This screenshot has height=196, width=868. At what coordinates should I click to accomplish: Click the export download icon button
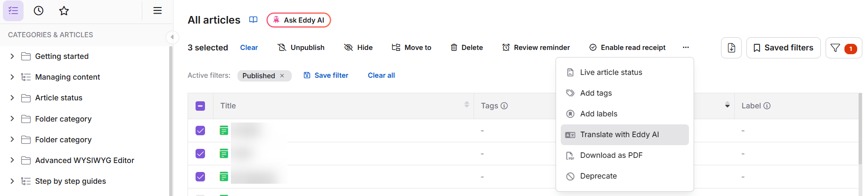[731, 48]
